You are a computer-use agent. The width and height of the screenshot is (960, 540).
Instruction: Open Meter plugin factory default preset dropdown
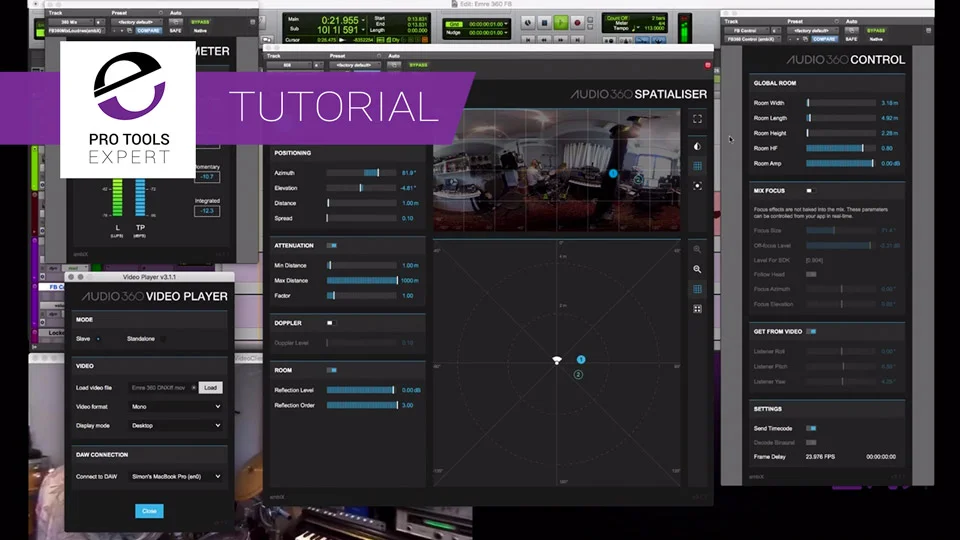click(136, 22)
